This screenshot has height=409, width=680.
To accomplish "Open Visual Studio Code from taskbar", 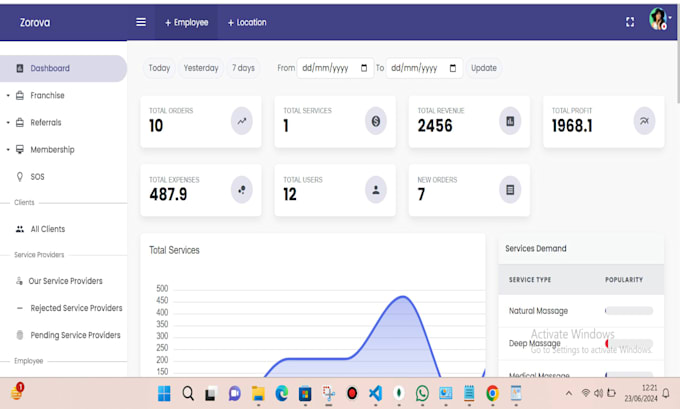I will pyautogui.click(x=375, y=393).
